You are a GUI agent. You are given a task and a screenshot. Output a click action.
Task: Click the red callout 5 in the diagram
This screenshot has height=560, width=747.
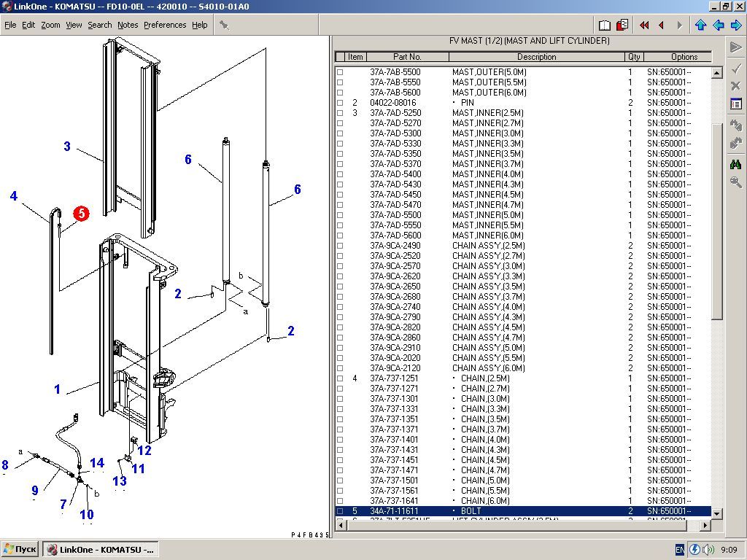[82, 214]
